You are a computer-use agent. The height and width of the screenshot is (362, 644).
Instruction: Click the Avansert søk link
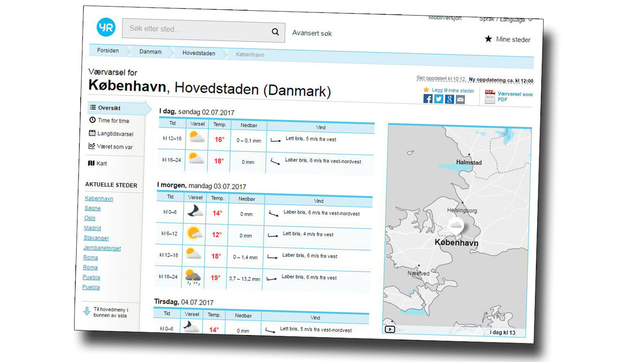(x=312, y=33)
